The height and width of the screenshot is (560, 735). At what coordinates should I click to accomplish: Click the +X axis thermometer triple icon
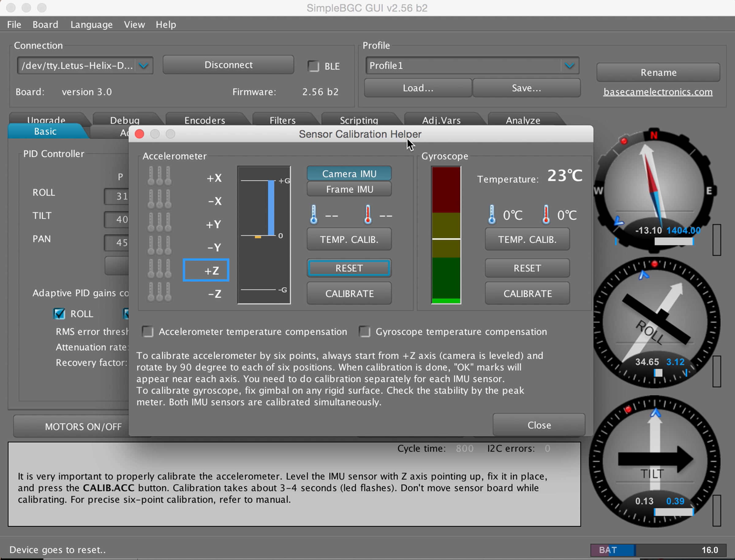pos(159,176)
